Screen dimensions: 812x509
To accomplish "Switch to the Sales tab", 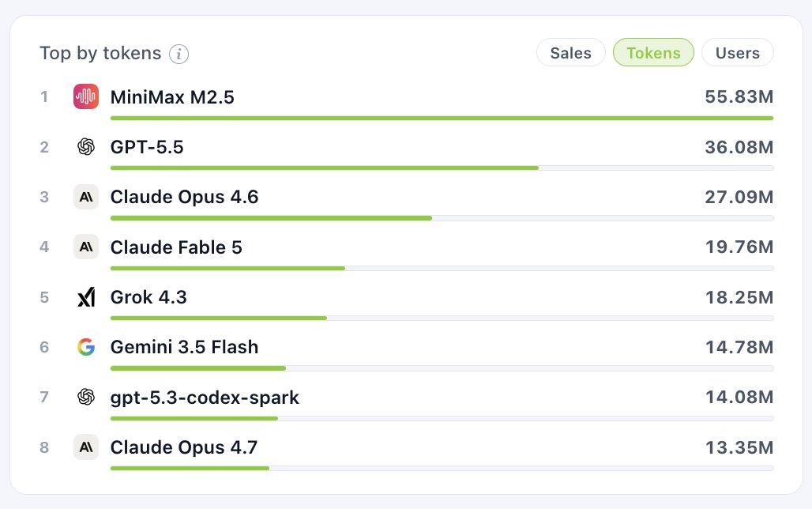I will 570,53.
